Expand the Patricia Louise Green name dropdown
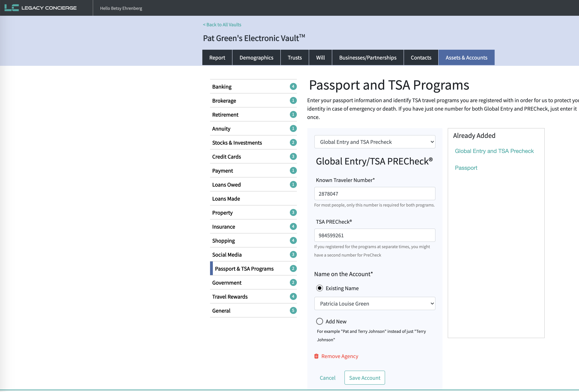This screenshot has width=579, height=392. pos(374,304)
